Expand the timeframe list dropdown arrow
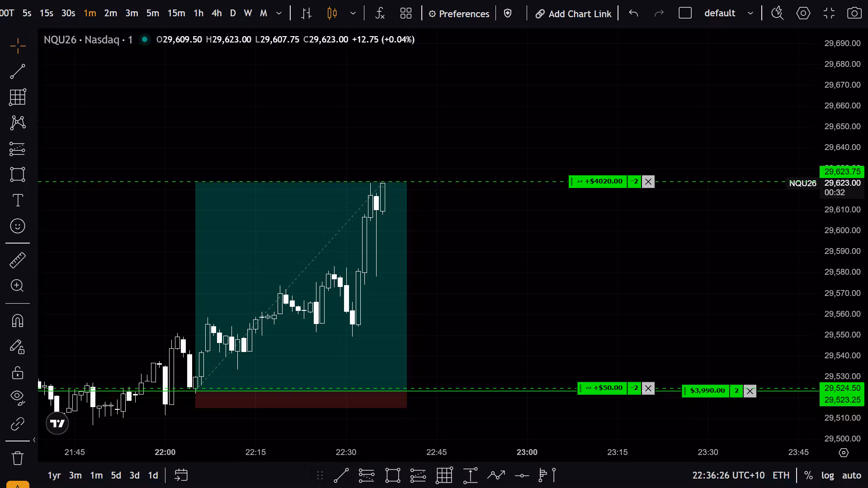This screenshot has width=868, height=488. click(279, 13)
